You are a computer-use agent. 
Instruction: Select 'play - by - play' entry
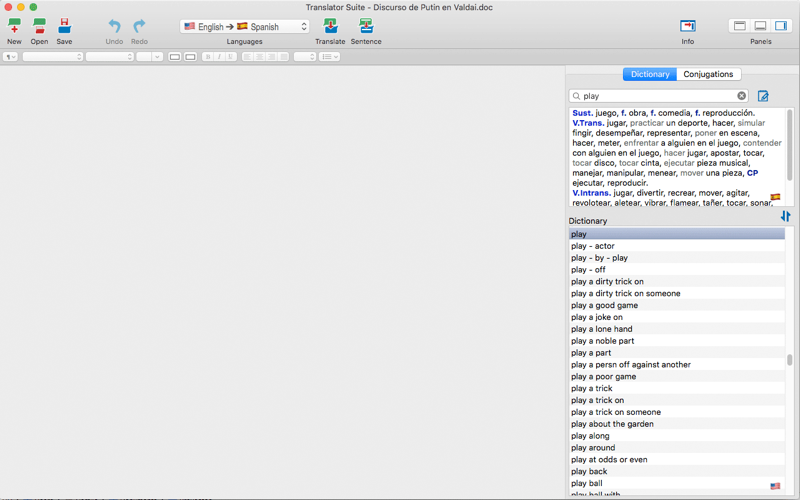click(x=677, y=258)
